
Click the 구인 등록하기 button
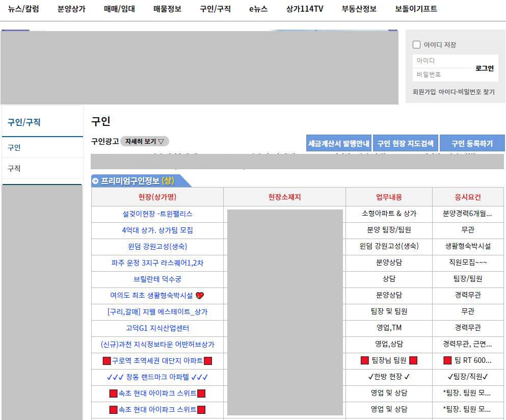[472, 143]
